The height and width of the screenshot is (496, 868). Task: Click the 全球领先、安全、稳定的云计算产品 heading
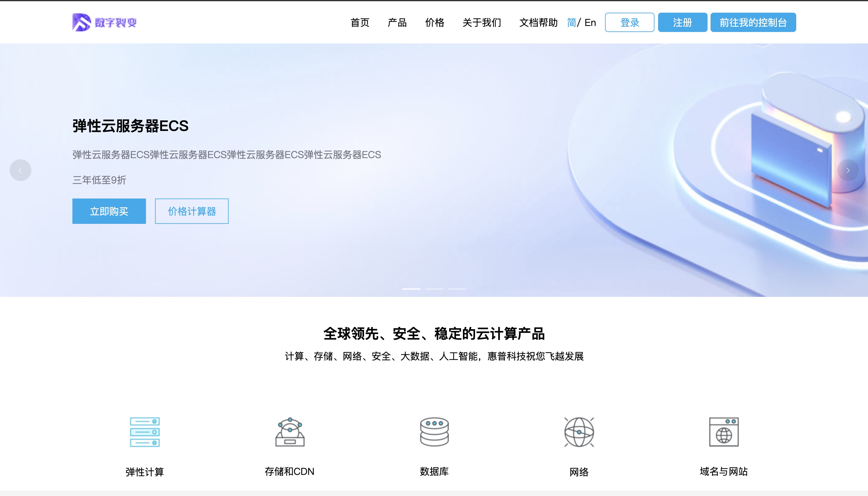point(434,333)
